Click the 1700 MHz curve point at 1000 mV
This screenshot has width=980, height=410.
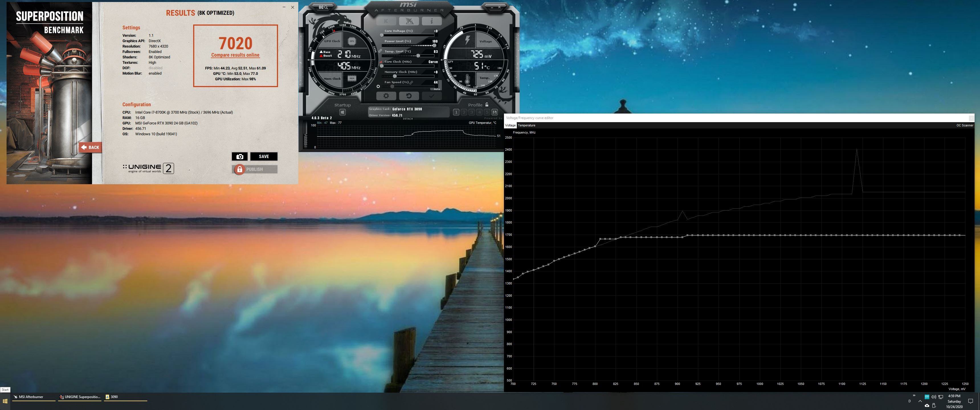pyautogui.click(x=759, y=235)
